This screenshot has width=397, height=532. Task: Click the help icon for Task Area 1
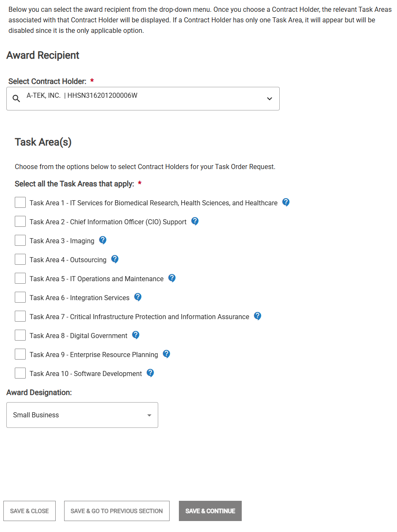286,202
